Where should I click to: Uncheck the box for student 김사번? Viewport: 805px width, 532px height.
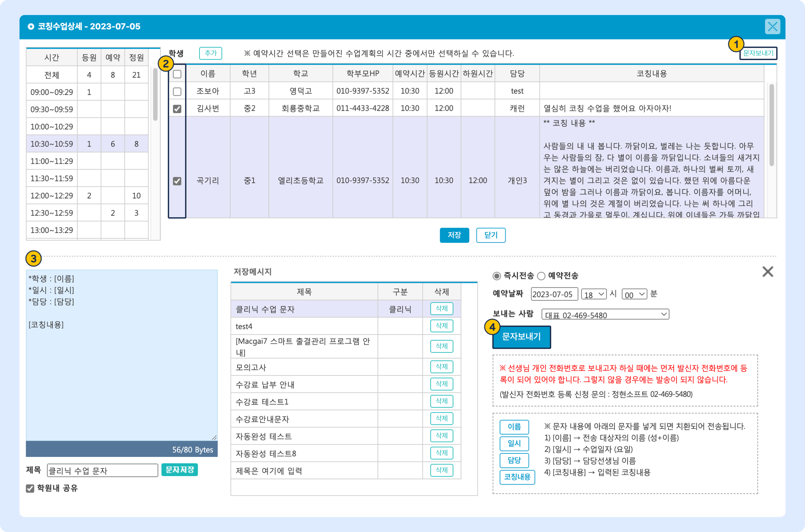pyautogui.click(x=177, y=109)
